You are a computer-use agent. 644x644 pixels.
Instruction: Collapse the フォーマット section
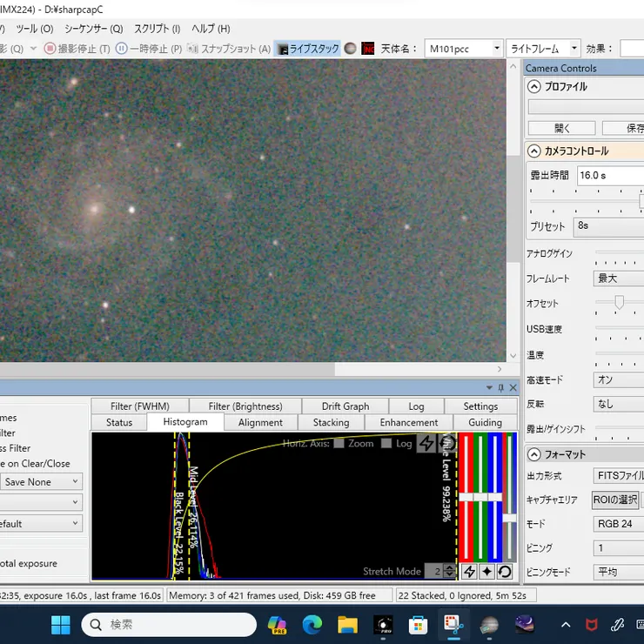(x=533, y=454)
